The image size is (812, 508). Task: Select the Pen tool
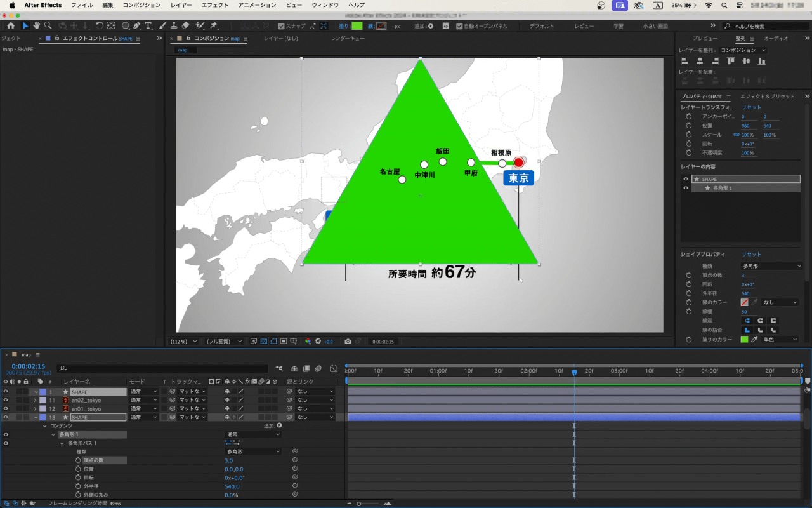coord(137,25)
